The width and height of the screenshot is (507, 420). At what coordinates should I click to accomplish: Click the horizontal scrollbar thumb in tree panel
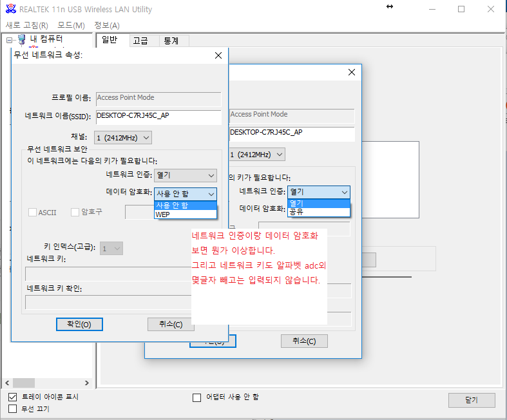point(24,383)
